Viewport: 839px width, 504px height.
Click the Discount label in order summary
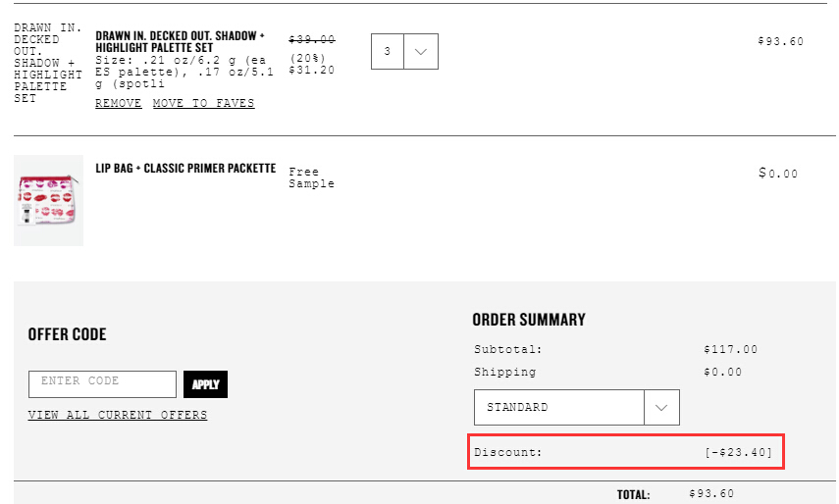(507, 452)
